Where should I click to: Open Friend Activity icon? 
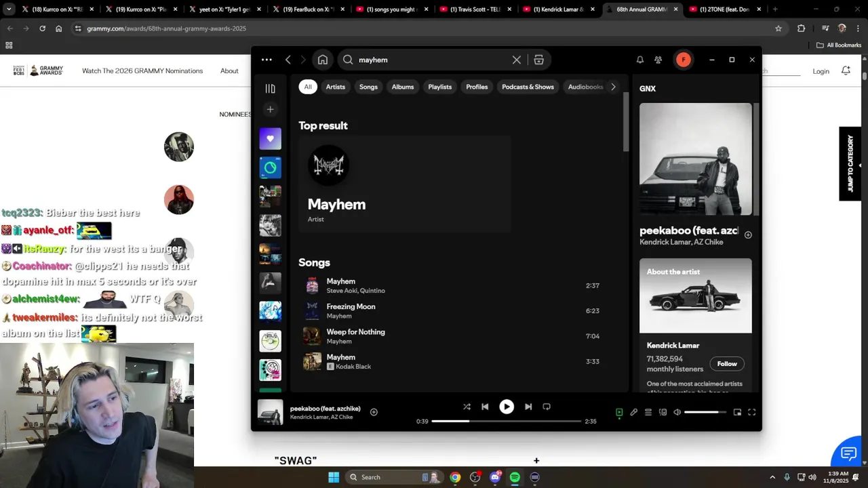pyautogui.click(x=658, y=60)
